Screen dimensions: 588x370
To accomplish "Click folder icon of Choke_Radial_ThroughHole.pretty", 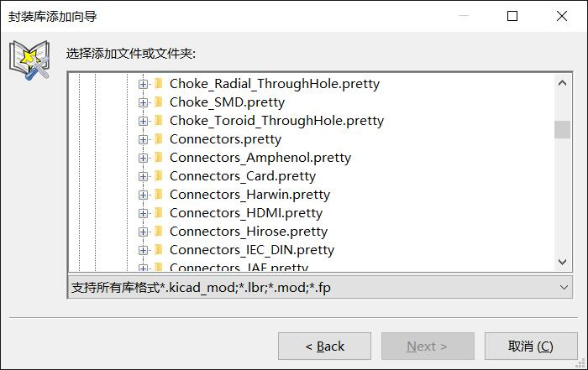I will (159, 84).
